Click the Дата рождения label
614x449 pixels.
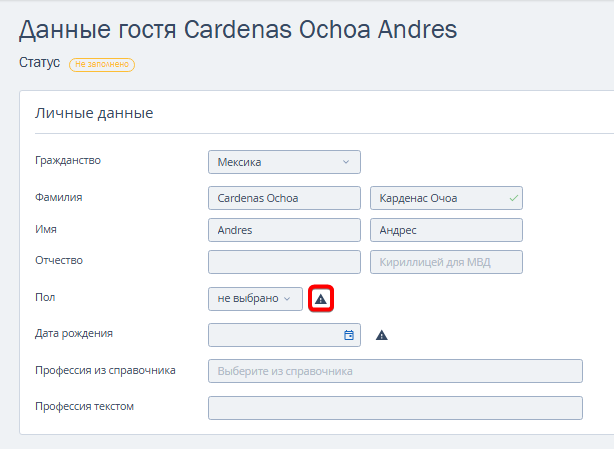coord(74,334)
